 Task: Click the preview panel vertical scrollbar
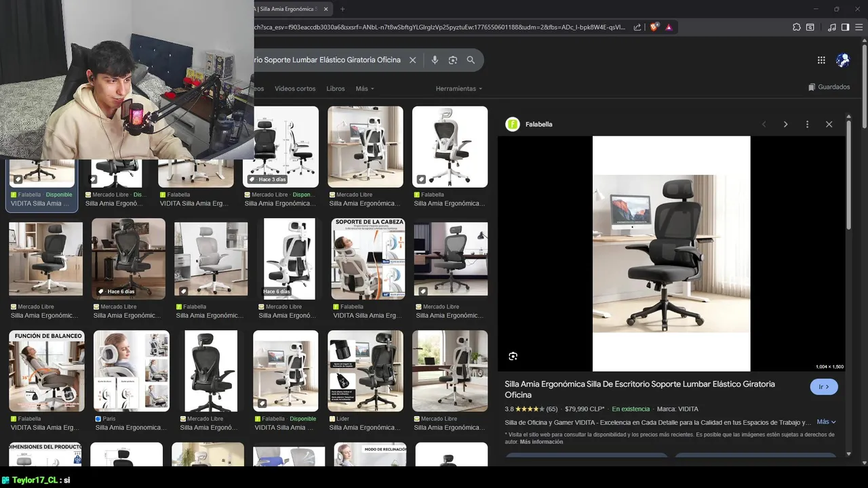click(x=848, y=176)
